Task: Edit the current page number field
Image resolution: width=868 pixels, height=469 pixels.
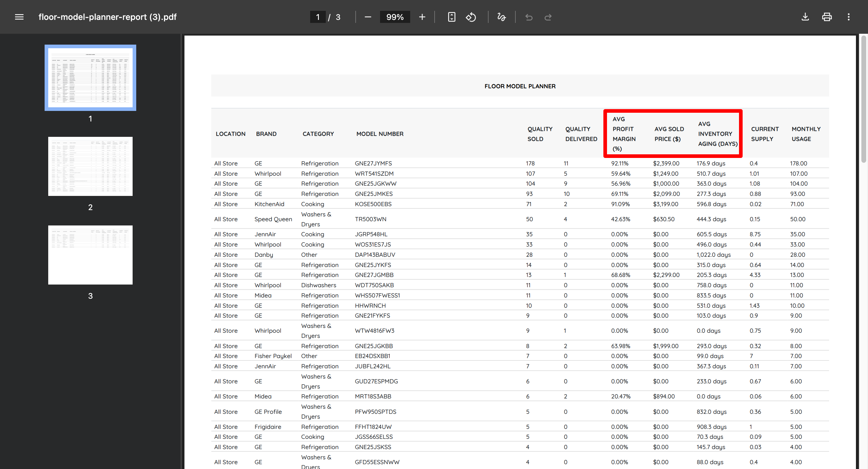Action: (x=318, y=17)
